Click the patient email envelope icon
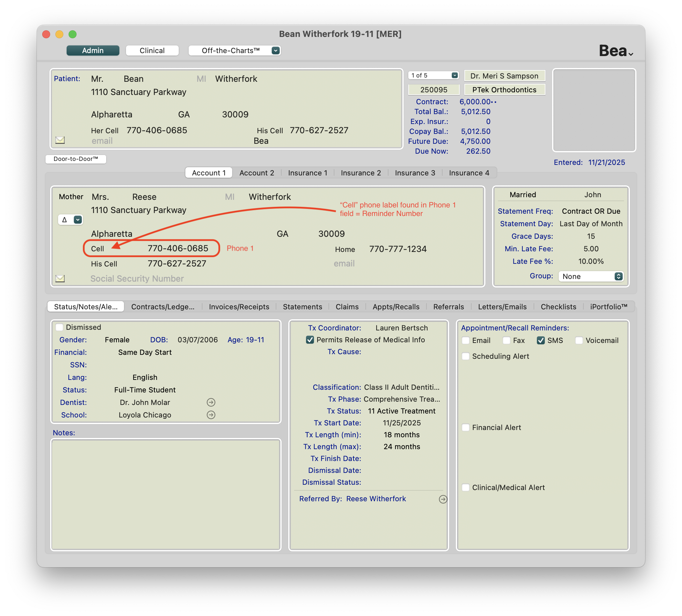The height and width of the screenshot is (616, 682). (60, 140)
